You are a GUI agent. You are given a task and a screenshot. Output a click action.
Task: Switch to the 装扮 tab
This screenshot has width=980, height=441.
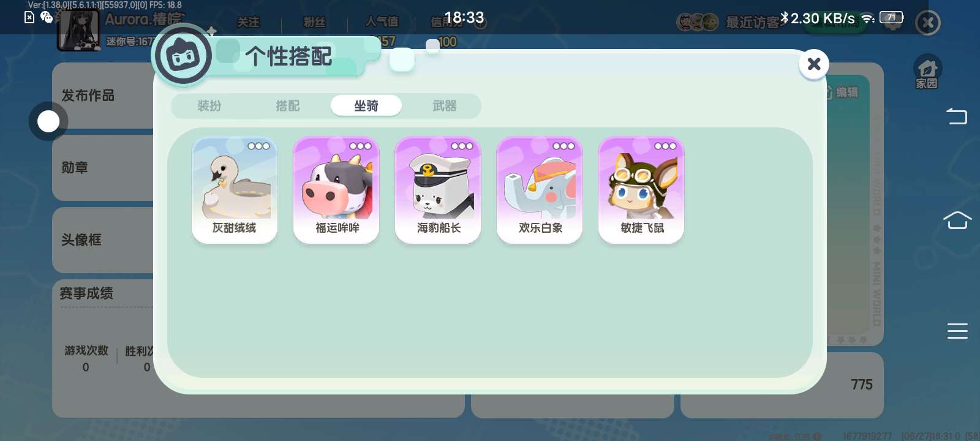[x=209, y=105]
